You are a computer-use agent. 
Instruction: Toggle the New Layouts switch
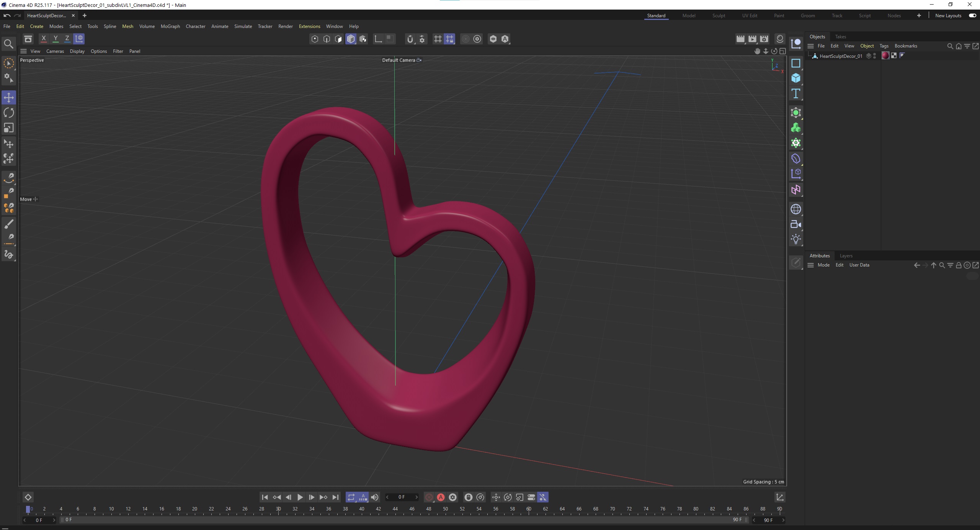click(972, 16)
